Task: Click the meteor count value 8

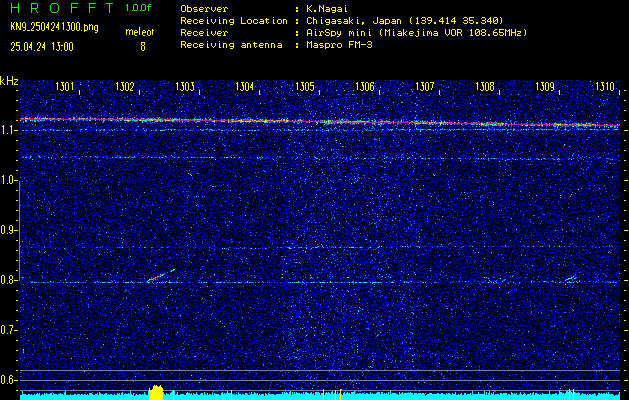Action: point(142,47)
